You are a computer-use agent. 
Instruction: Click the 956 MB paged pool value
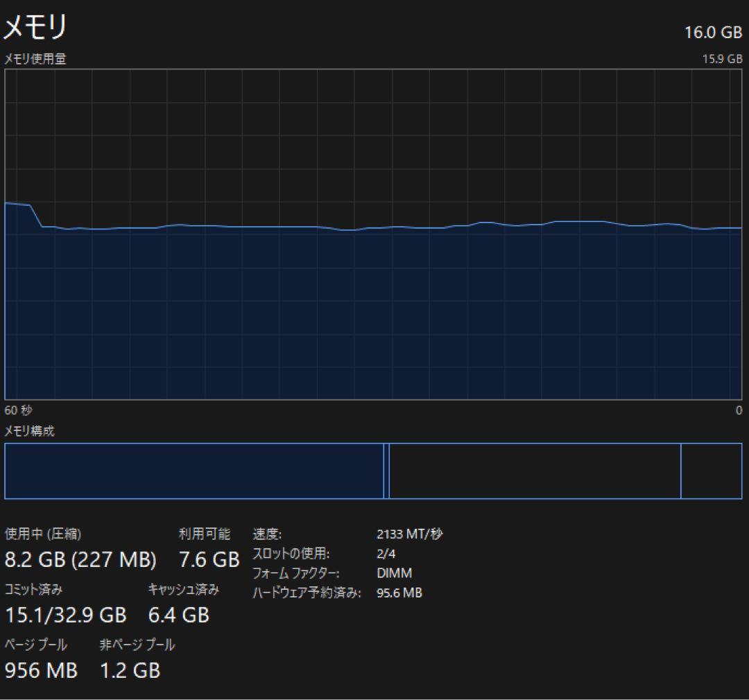[41, 670]
